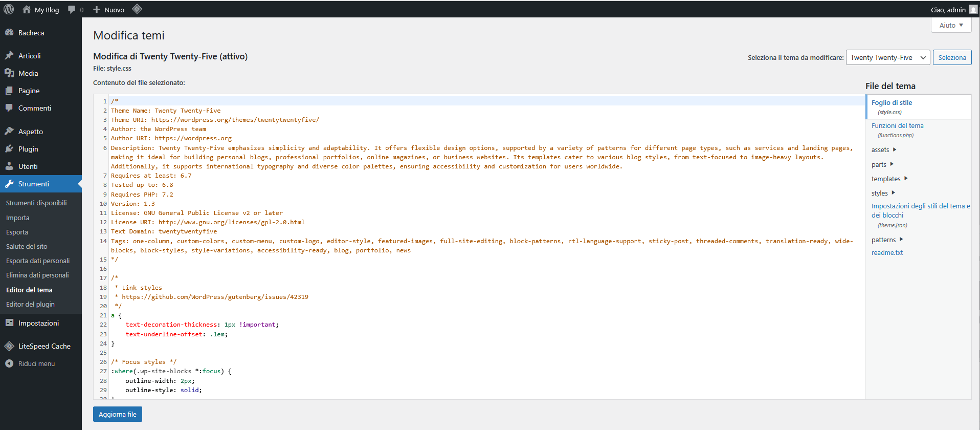
Task: Open Editor del plugin
Action: click(x=30, y=304)
